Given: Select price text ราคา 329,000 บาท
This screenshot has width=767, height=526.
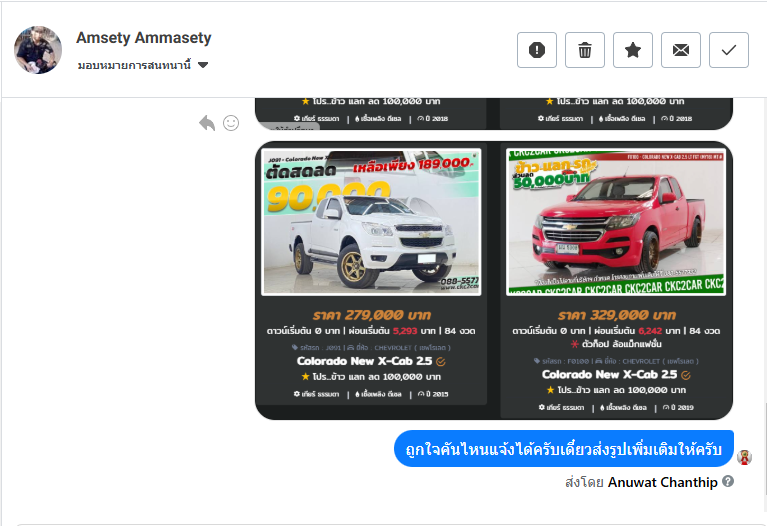Looking at the screenshot, I should 616,315.
